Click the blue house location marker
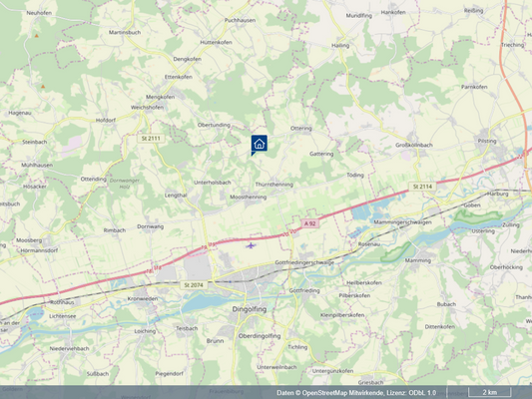 point(259,144)
